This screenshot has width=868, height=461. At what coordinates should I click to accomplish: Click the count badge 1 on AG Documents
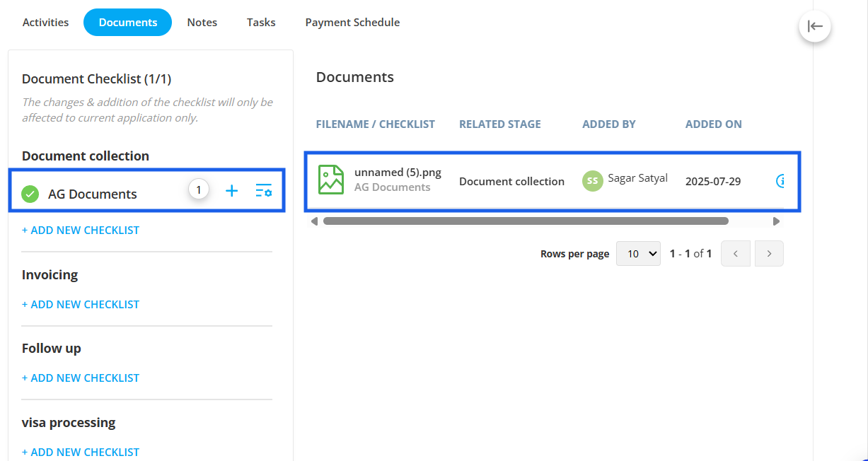(x=199, y=189)
